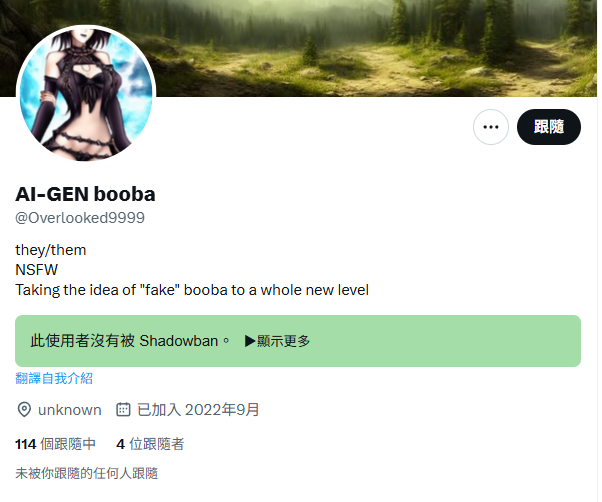Click the 未被你跟隨的任何人跟隨 notice
The height and width of the screenshot is (502, 602).
point(87,473)
